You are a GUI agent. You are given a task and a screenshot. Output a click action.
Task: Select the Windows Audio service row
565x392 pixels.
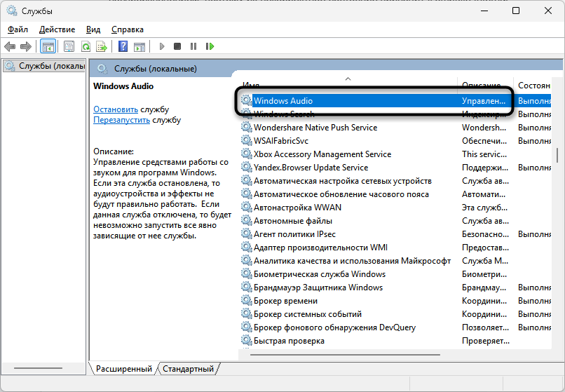395,100
